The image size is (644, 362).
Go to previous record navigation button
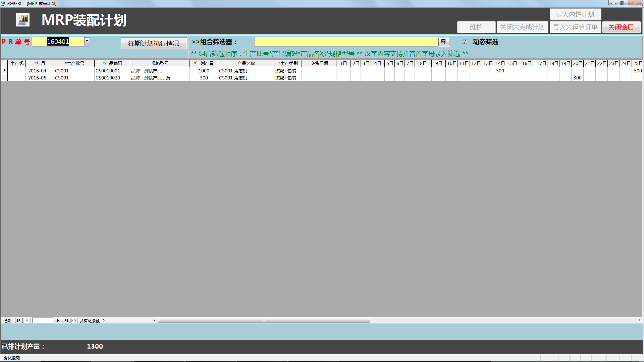[27, 320]
